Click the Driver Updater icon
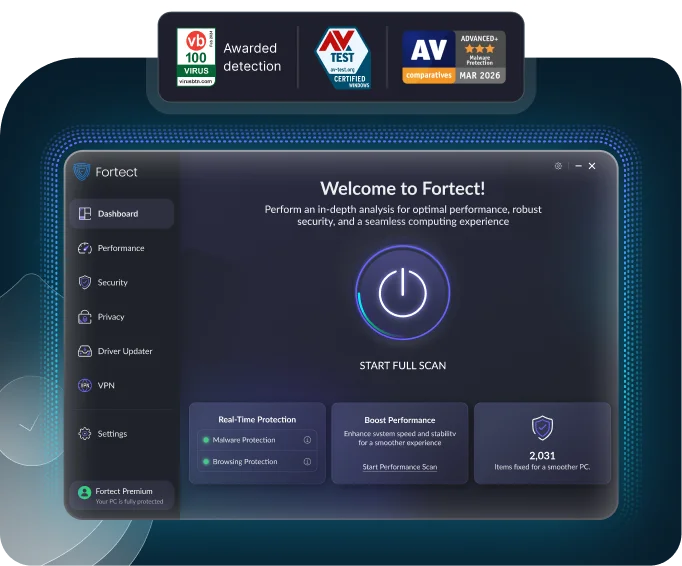The width and height of the screenshot is (682, 566). coord(85,351)
